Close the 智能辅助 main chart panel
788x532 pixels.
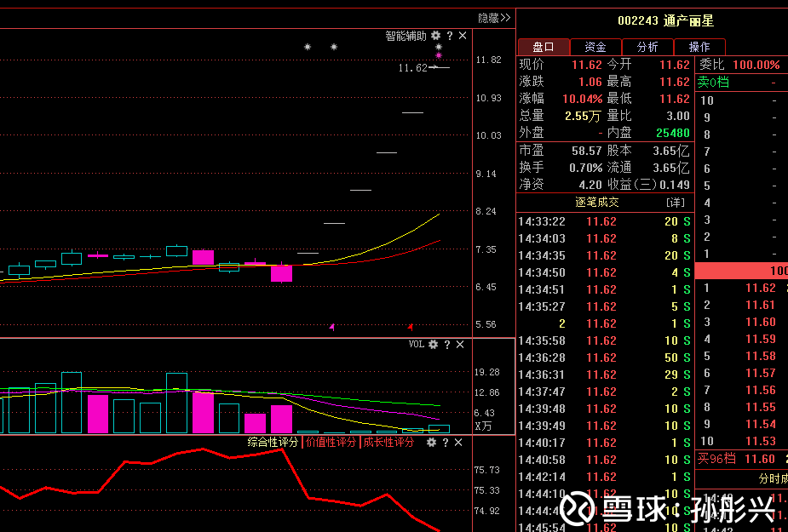click(x=463, y=36)
